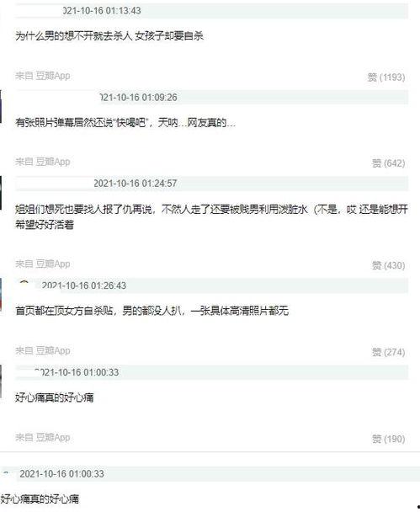
Task: Select the comment starting 为什么男的想不开
Action: (x=109, y=36)
